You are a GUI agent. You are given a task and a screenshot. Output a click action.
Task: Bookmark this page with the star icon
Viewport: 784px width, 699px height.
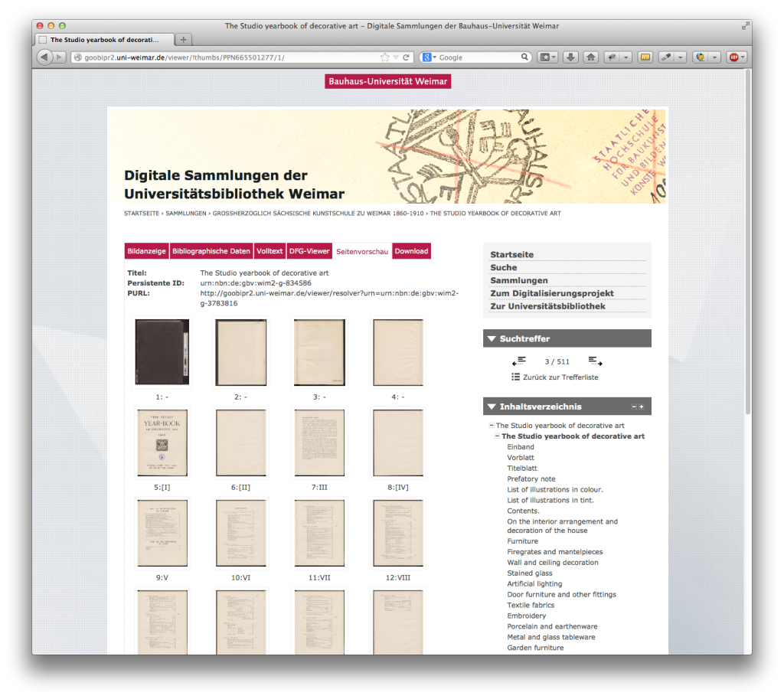coord(384,57)
